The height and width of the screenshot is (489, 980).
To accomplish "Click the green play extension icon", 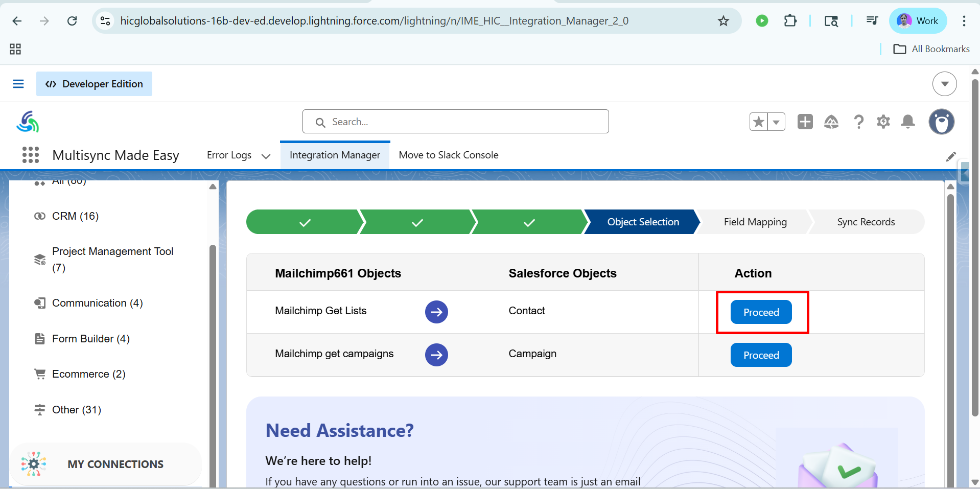I will click(762, 21).
